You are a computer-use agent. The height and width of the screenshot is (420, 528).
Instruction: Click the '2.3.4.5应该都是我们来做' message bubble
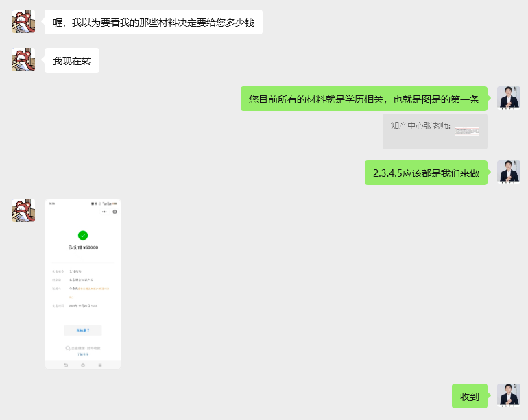pyautogui.click(x=426, y=173)
